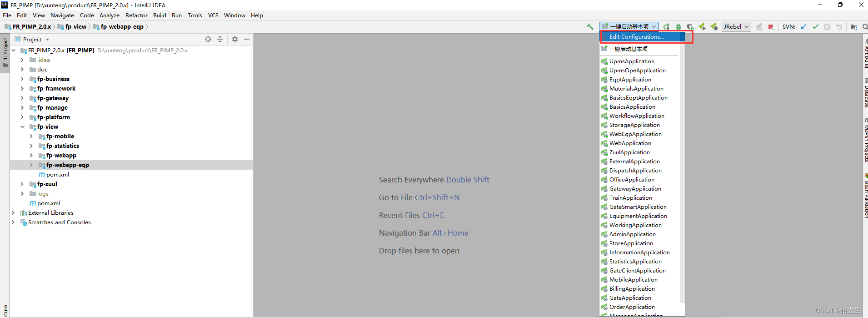Screen dimensions: 868x318
Task: Open the Build menu
Action: [160, 15]
